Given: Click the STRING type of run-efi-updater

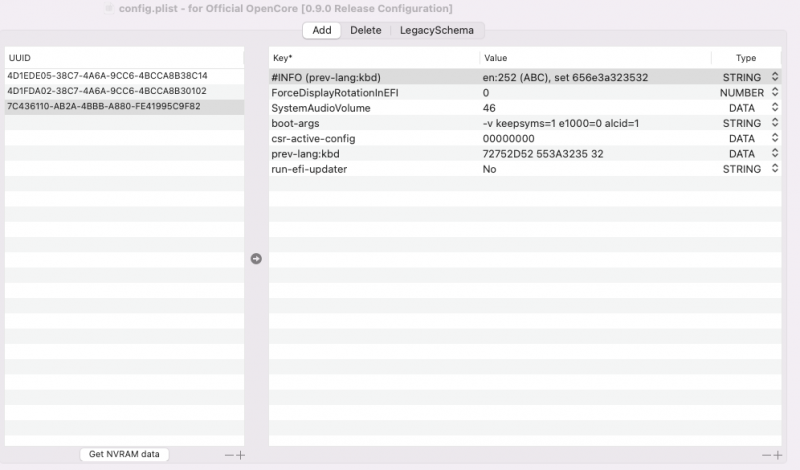Looking at the screenshot, I should tap(742, 169).
